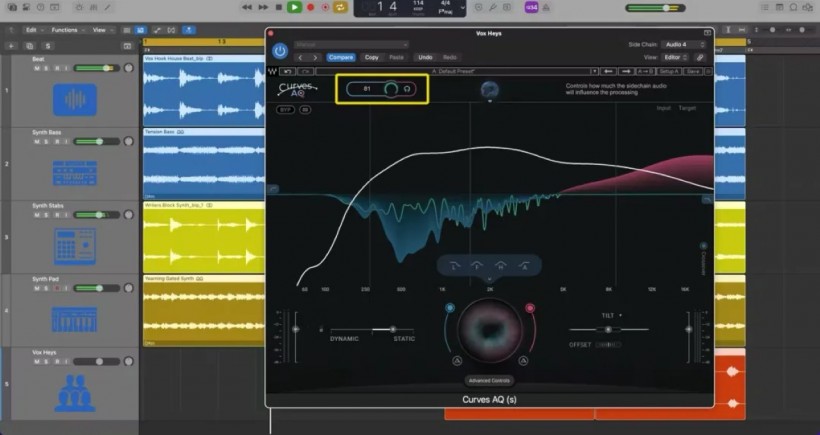The width and height of the screenshot is (820, 435).
Task: Toggle the Curves AQ plugin power button
Action: [280, 51]
